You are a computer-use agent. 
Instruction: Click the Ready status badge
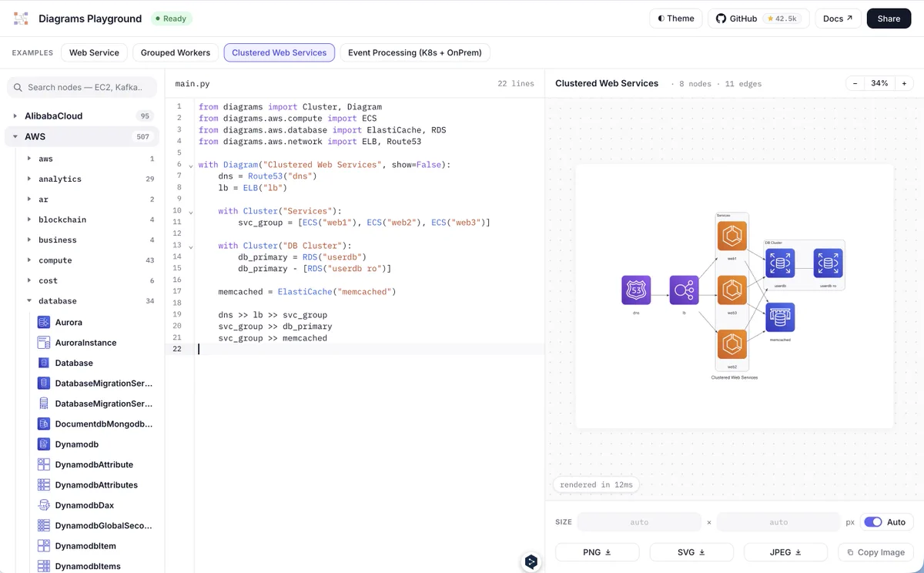tap(171, 18)
